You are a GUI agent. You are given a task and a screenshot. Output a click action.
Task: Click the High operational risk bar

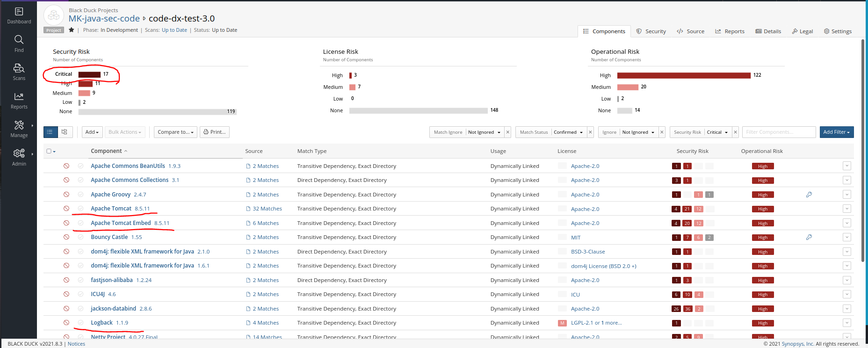pyautogui.click(x=684, y=75)
